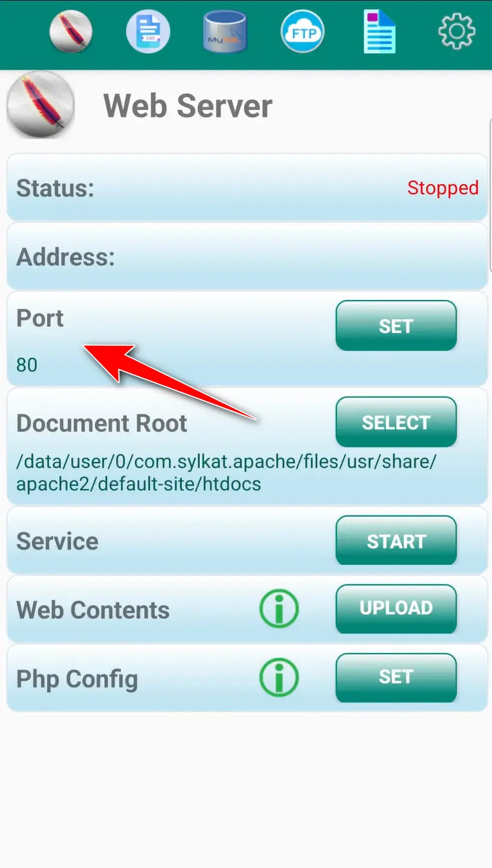This screenshot has height=868, width=492.
Task: Set the Port value
Action: point(396,326)
